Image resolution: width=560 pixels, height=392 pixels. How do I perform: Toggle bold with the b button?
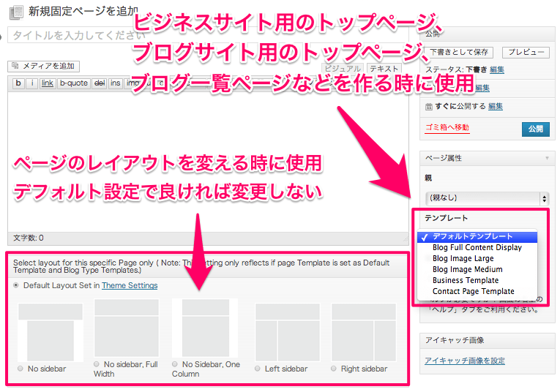coord(18,83)
